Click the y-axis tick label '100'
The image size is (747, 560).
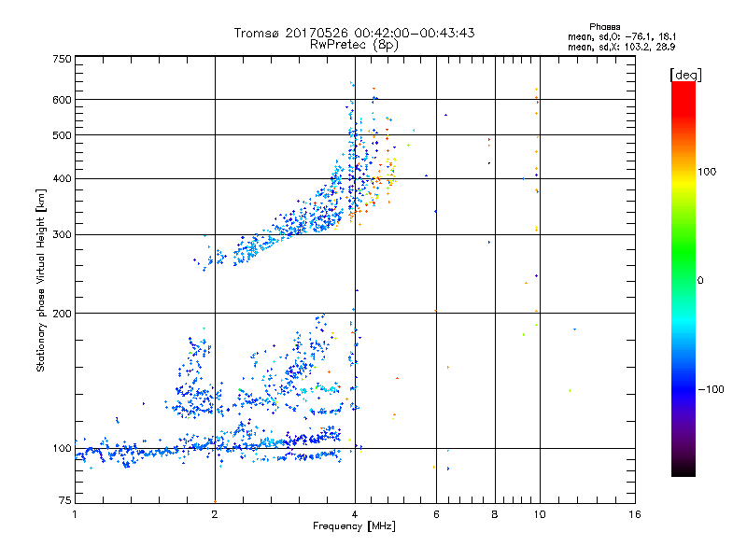pos(62,449)
